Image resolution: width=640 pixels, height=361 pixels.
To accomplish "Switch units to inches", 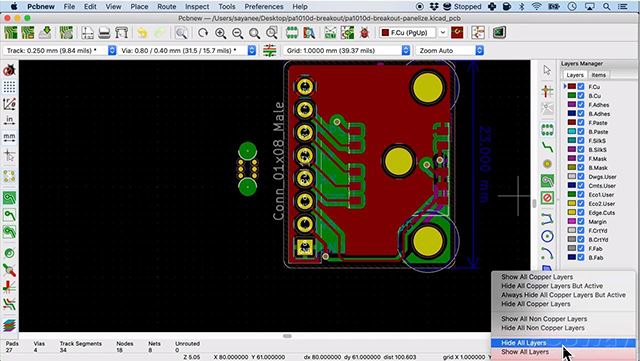I will 9,120.
